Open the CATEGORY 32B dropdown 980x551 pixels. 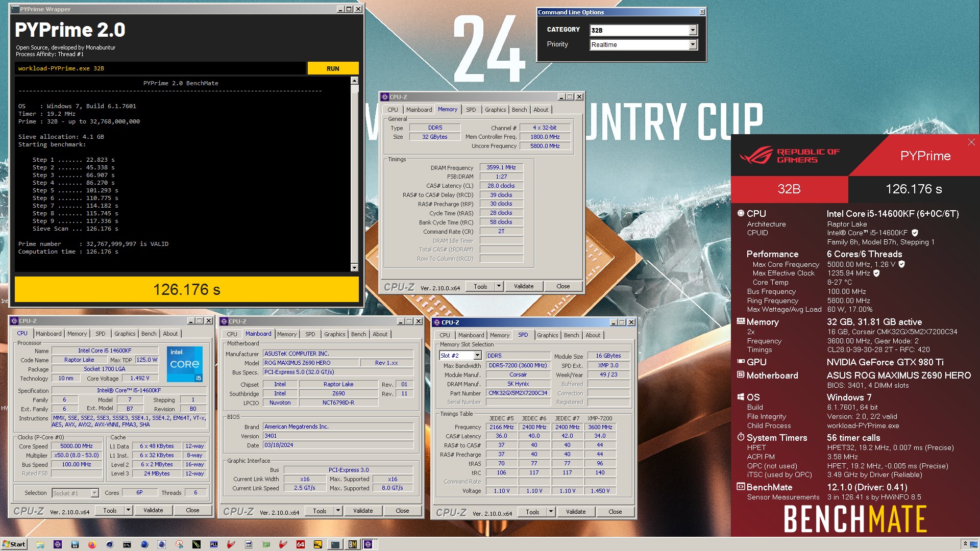coord(693,30)
